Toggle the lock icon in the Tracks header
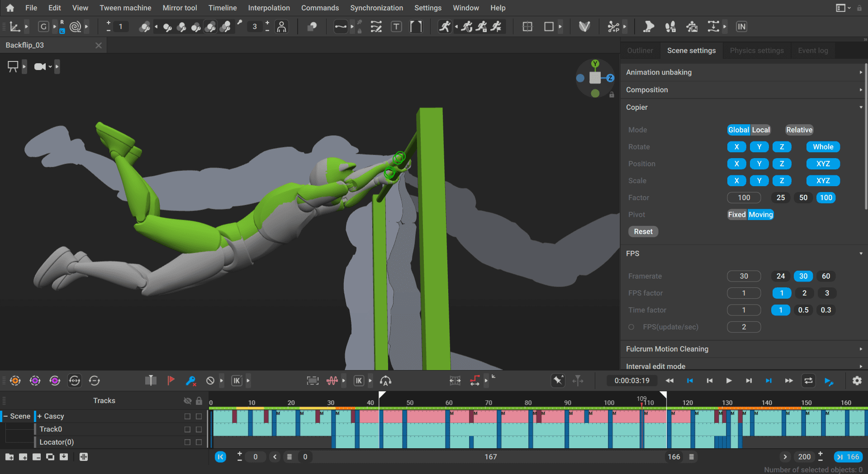This screenshot has width=868, height=474. (199, 400)
